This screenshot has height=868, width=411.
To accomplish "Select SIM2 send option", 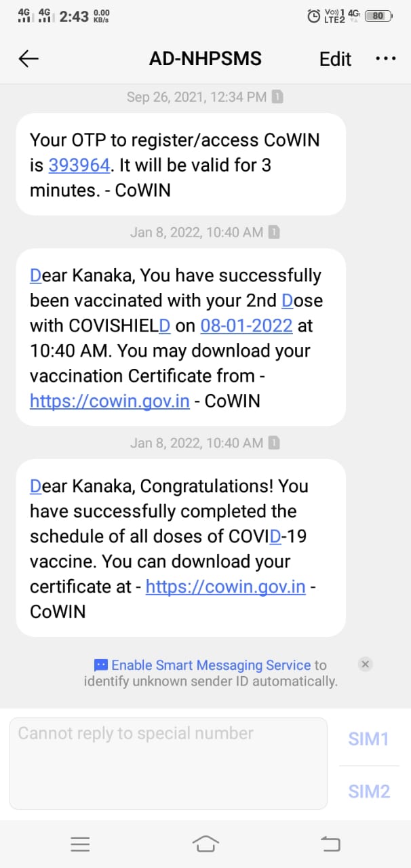I will (368, 791).
